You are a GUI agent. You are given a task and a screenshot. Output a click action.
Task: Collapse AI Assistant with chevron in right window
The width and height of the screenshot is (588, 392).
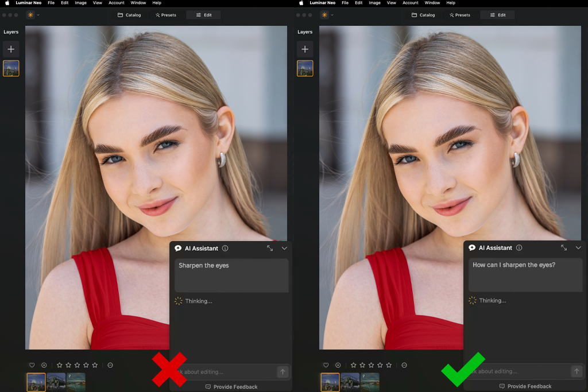(x=578, y=248)
